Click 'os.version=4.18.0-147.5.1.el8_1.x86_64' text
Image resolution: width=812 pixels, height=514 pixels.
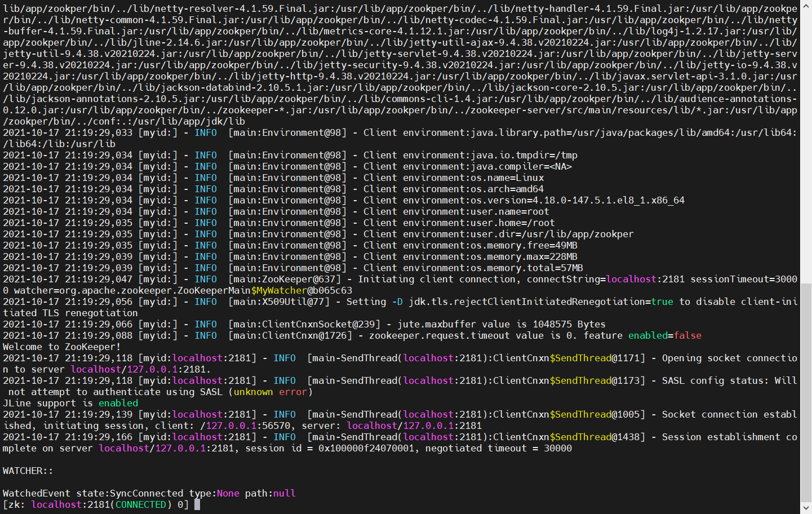coord(578,200)
